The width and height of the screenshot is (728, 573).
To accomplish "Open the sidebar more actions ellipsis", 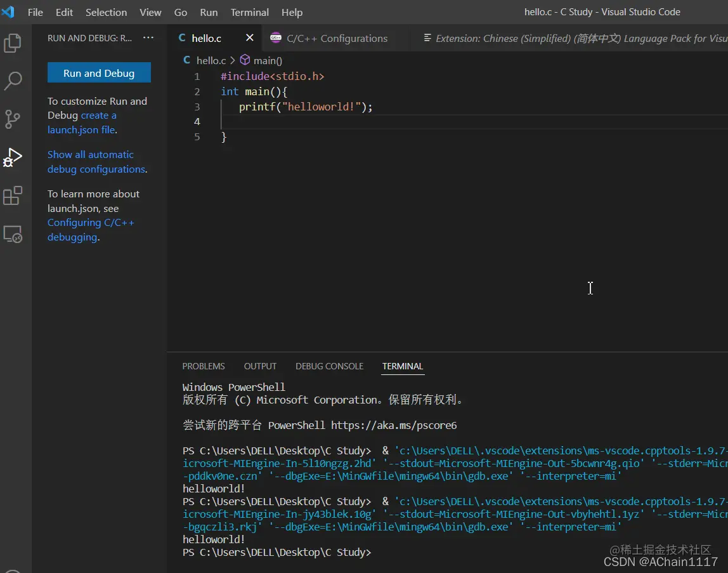I will 148,37.
